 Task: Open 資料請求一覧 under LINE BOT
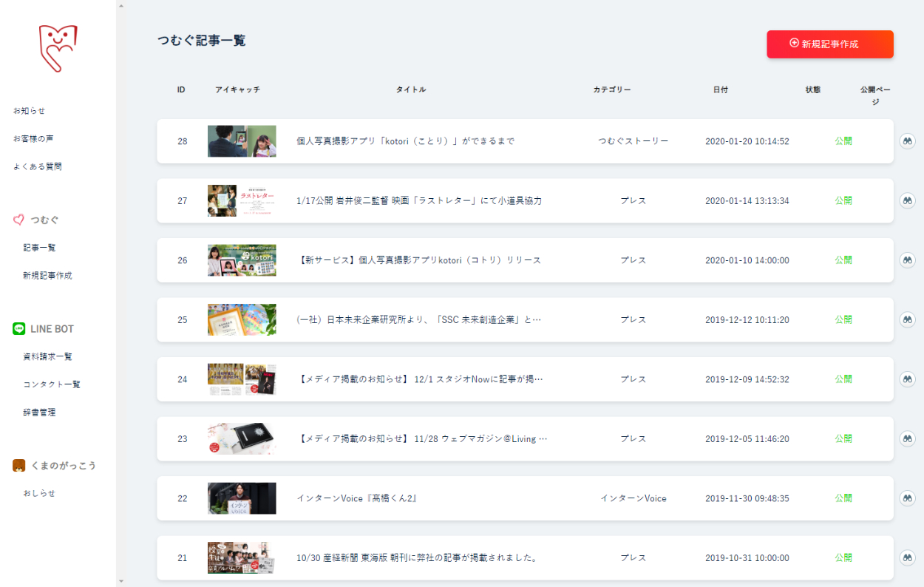tap(47, 356)
